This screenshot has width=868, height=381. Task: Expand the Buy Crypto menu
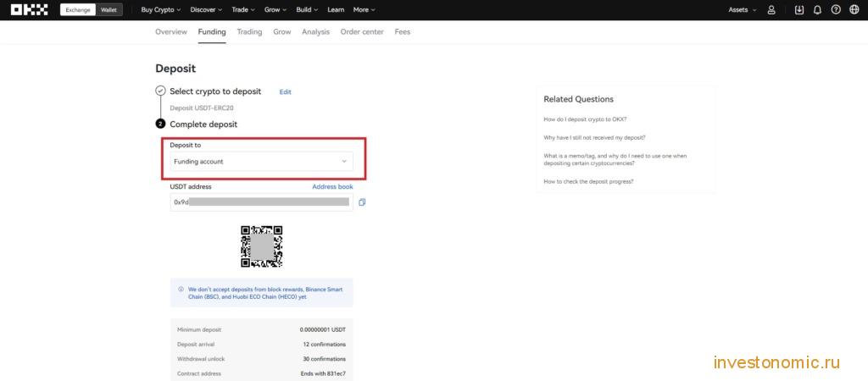(x=161, y=10)
